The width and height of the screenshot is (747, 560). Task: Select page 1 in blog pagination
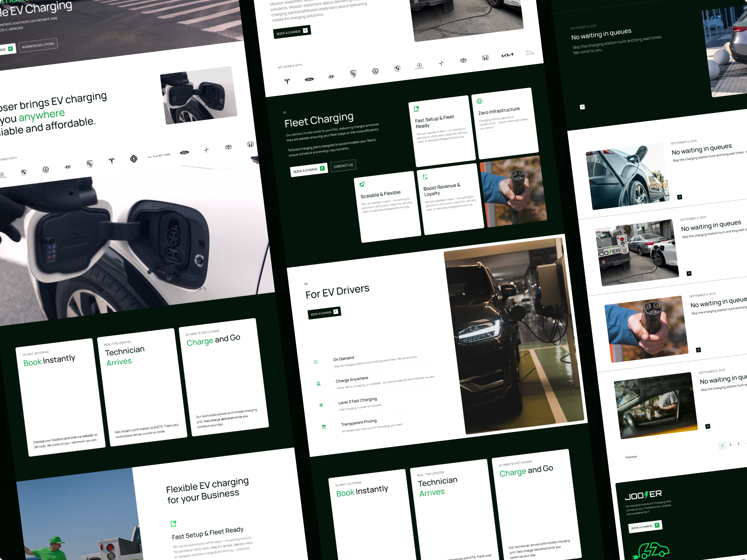[x=722, y=446]
